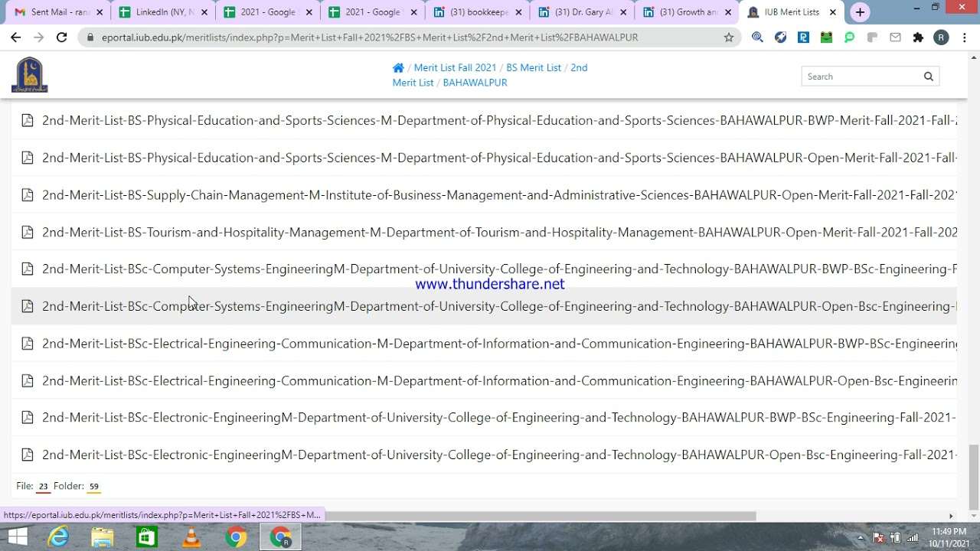Click the home icon in breadcrumb
Image resolution: width=980 pixels, height=551 pixels.
point(398,67)
